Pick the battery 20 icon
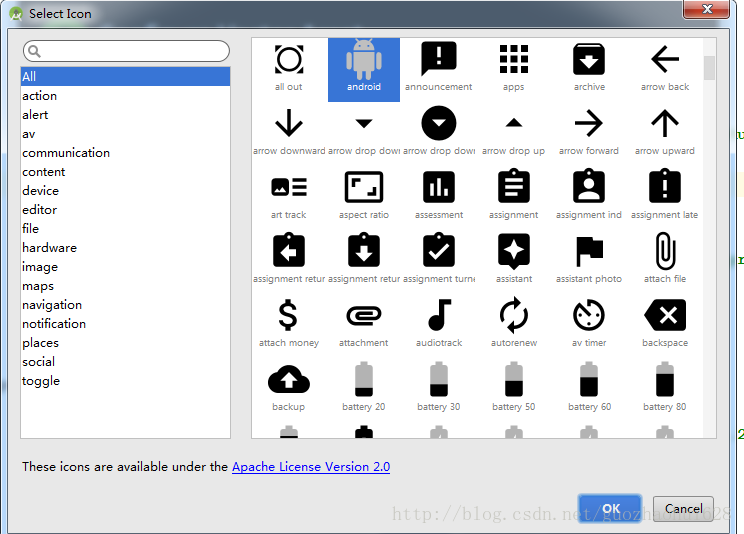Viewport: 744px width, 534px height. 364,379
